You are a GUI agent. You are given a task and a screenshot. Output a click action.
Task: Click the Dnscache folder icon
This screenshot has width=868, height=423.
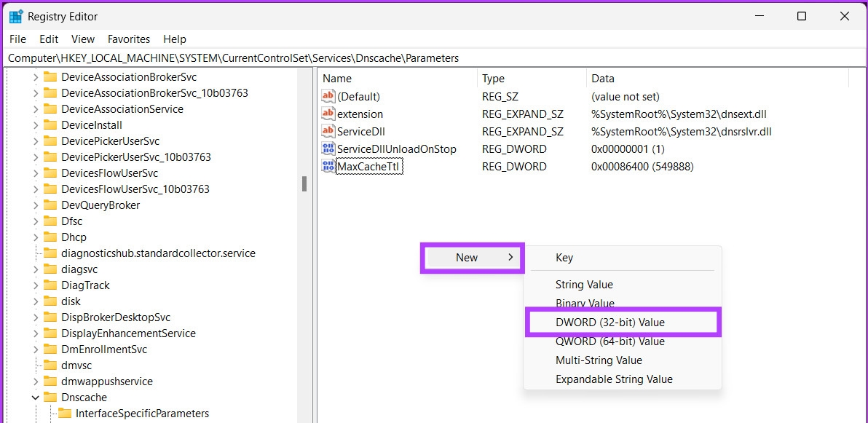pyautogui.click(x=50, y=398)
